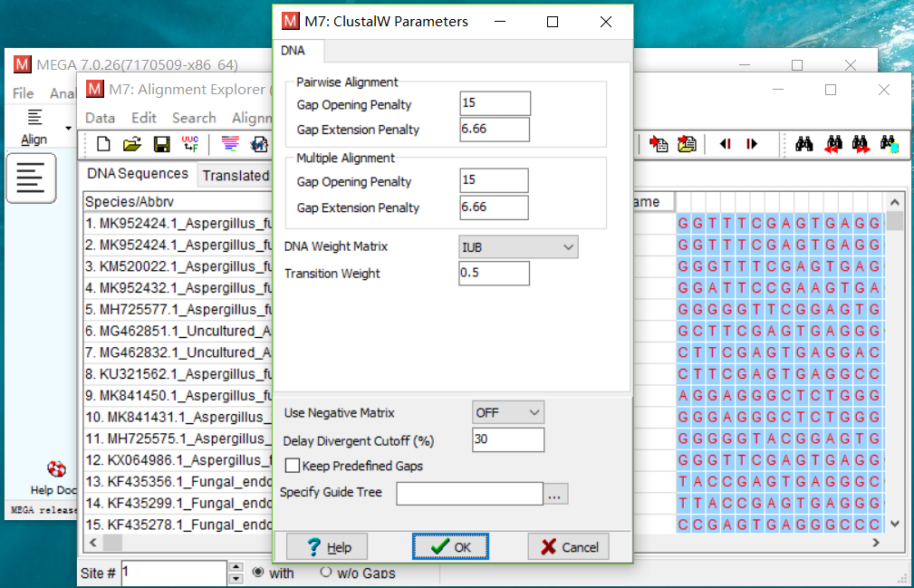This screenshot has height=588, width=914.
Task: Select sequence 3. KM520022.1_Aspergillus
Action: (178, 266)
